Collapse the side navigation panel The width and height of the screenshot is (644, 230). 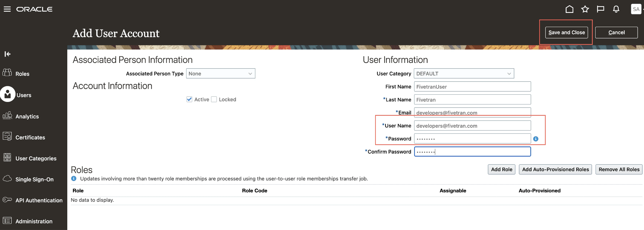point(8,54)
